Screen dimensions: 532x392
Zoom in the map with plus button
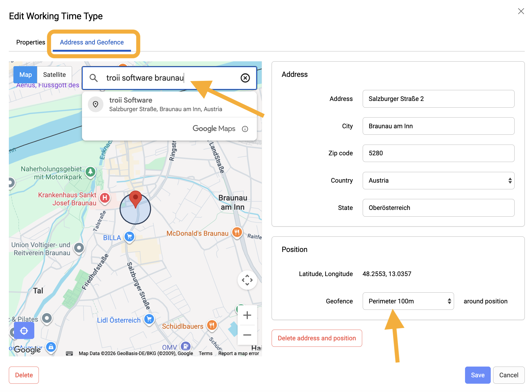coord(247,315)
